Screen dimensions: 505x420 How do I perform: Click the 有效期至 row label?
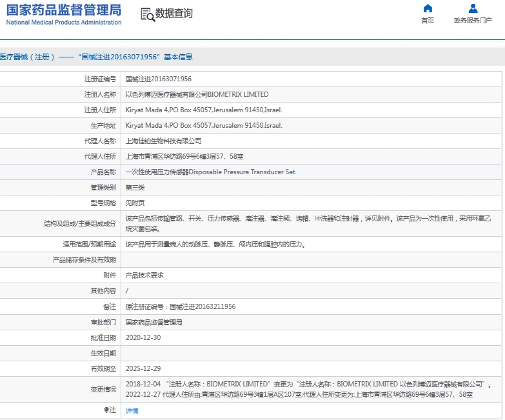click(103, 369)
